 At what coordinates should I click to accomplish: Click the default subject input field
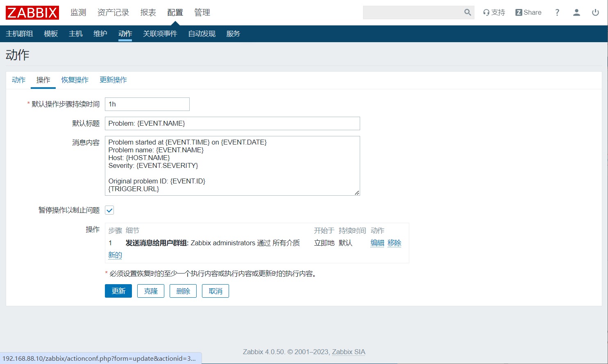tap(232, 123)
